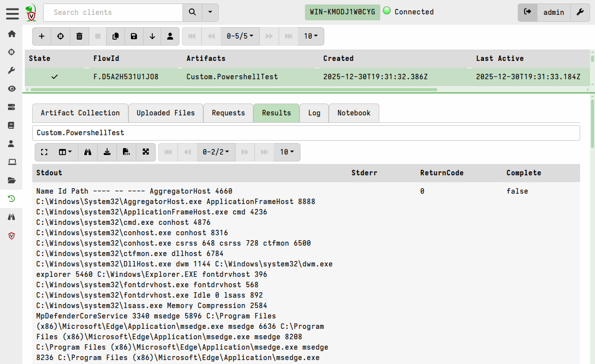Open the VFS folder icon in the sidebar

pyautogui.click(x=11, y=180)
